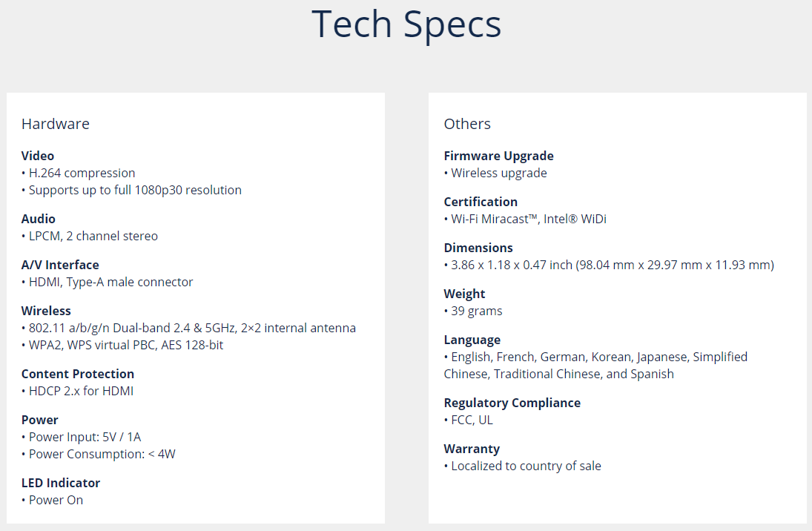Image resolution: width=812 pixels, height=531 pixels.
Task: Click the Tech Specs page heading
Action: pos(406,24)
